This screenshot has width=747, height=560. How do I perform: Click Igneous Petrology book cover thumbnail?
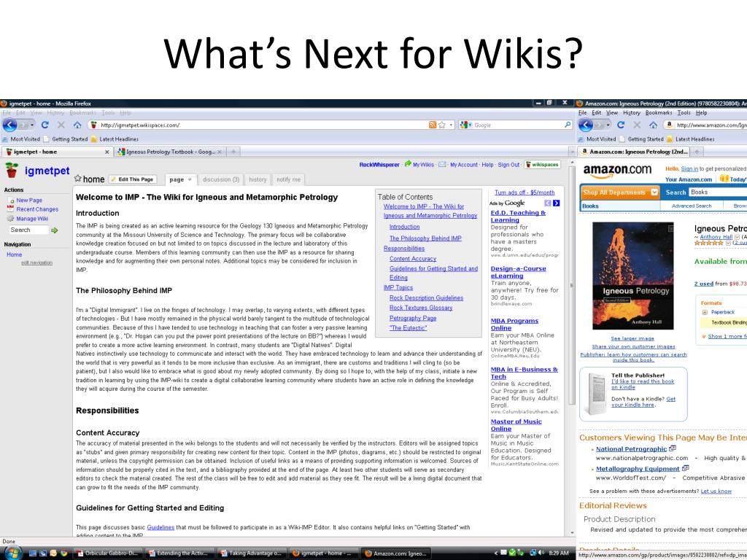(x=632, y=276)
